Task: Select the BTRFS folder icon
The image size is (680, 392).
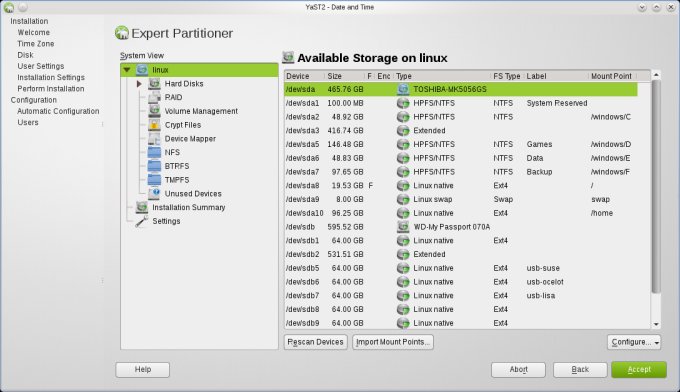Action: click(x=154, y=166)
